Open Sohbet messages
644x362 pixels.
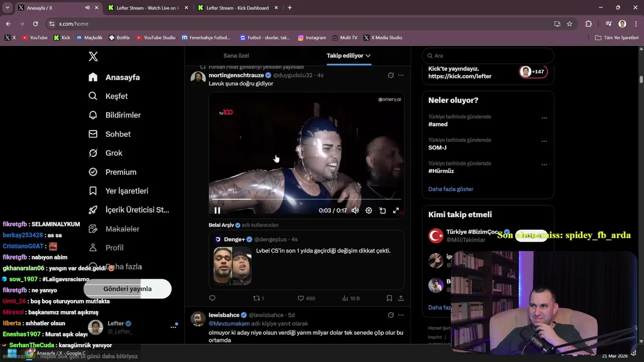click(x=110, y=134)
